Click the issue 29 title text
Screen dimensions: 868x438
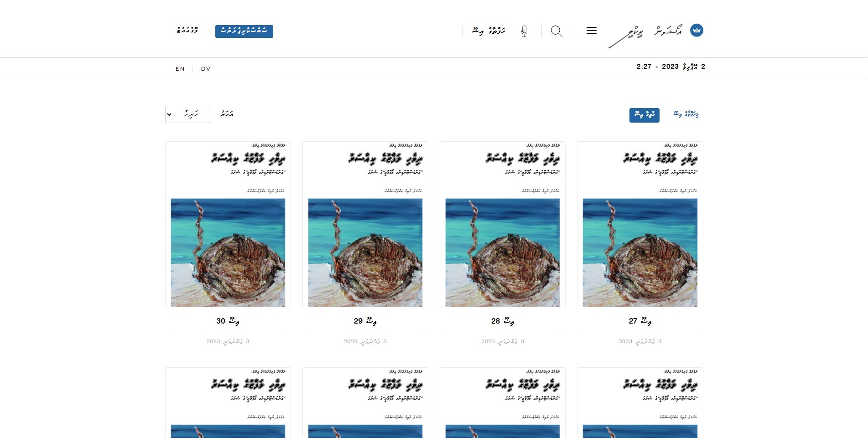point(365,321)
